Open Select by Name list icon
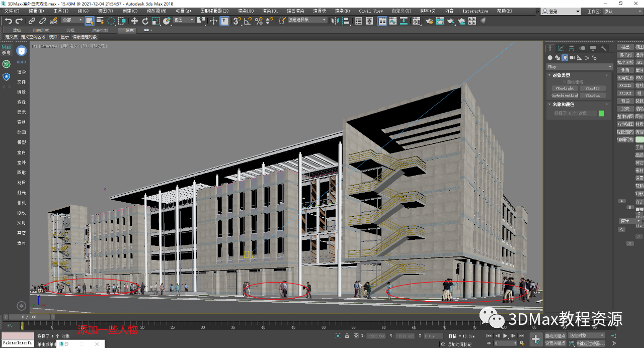This screenshot has width=644, height=348. tap(100, 21)
